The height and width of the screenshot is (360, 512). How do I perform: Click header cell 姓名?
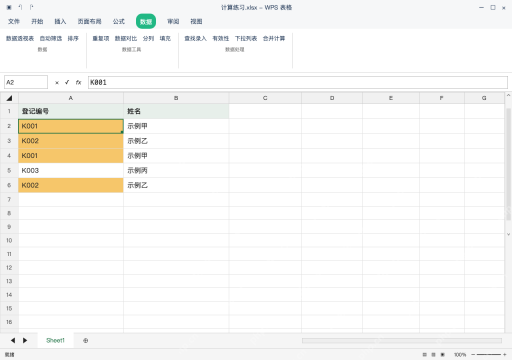click(176, 111)
